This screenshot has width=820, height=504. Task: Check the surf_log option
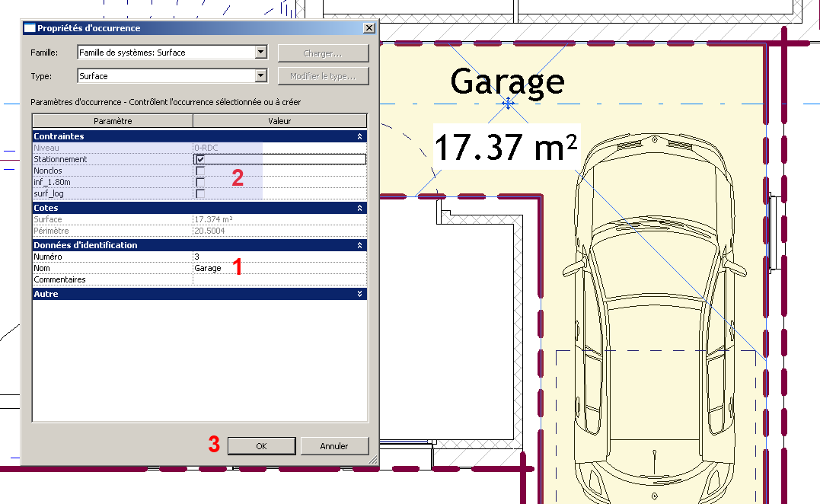coord(200,193)
